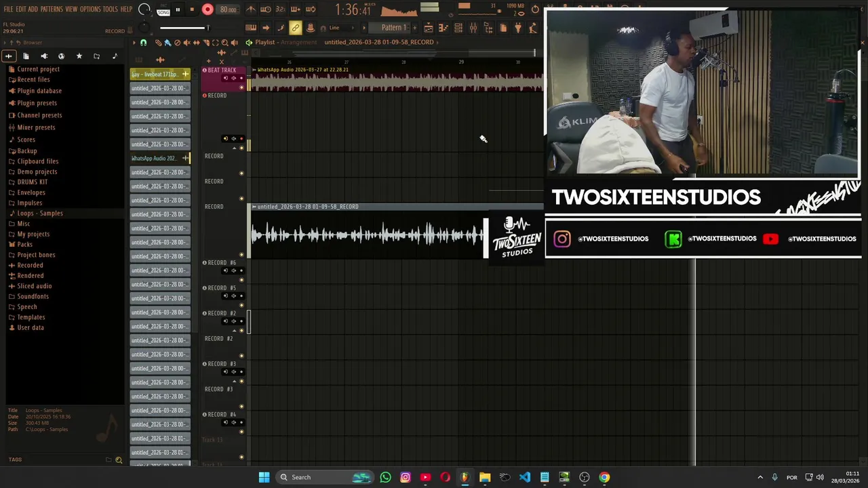Select the Mute tool in playlist toolbar
The width and height of the screenshot is (868, 488).
[187, 42]
